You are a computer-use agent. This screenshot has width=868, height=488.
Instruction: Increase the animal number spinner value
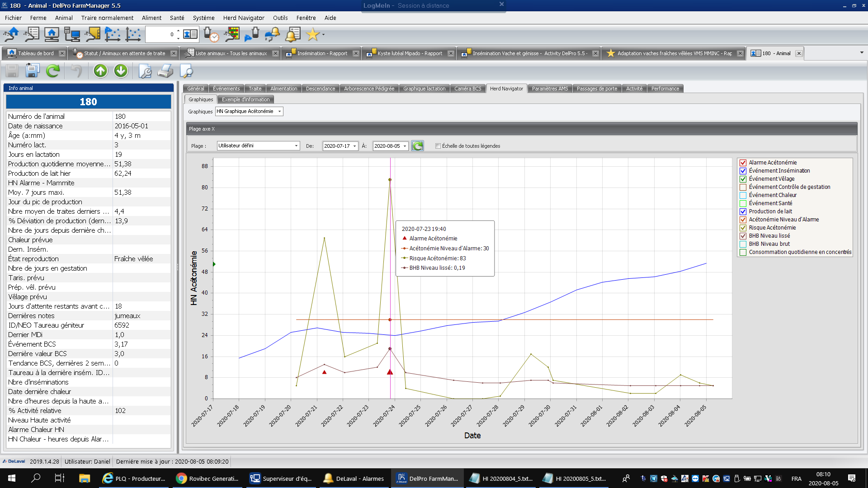178,31
